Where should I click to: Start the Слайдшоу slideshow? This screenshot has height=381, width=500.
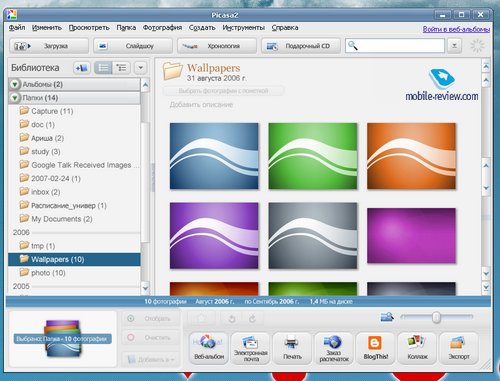click(x=133, y=46)
